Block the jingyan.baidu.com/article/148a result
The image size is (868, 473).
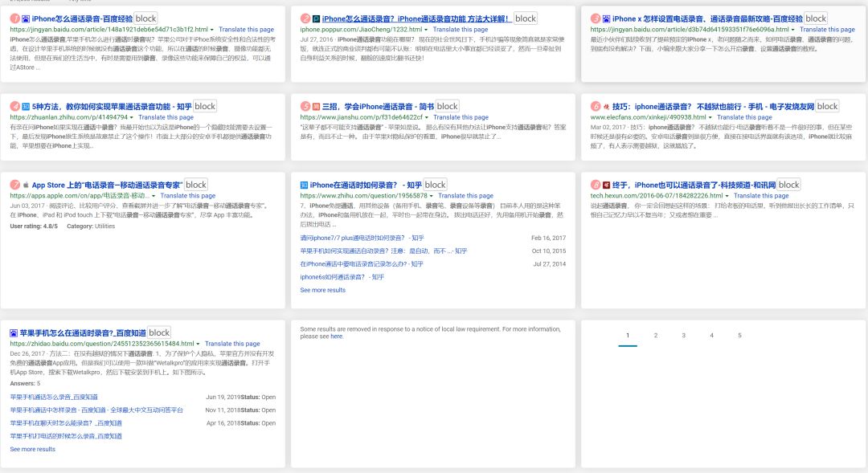(x=145, y=18)
